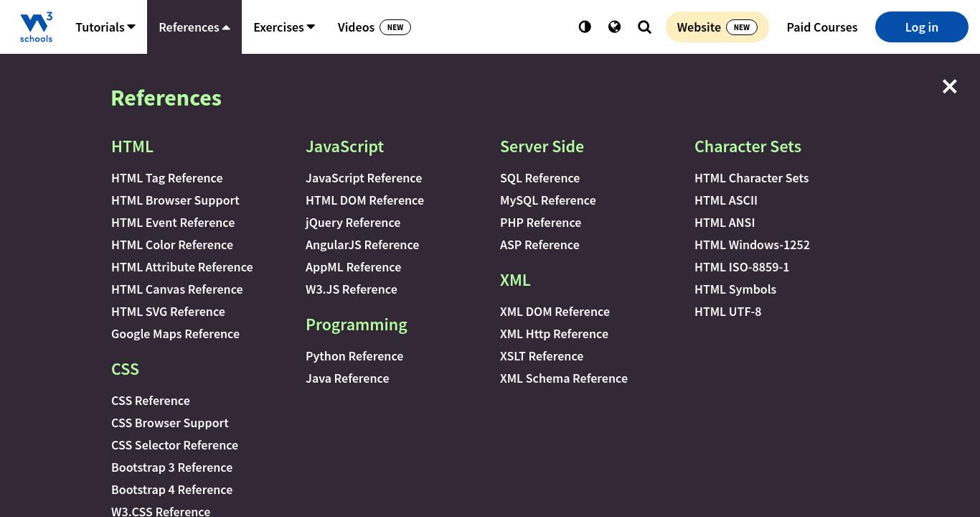Close the References panel with X
The image size is (980, 517).
(x=949, y=87)
